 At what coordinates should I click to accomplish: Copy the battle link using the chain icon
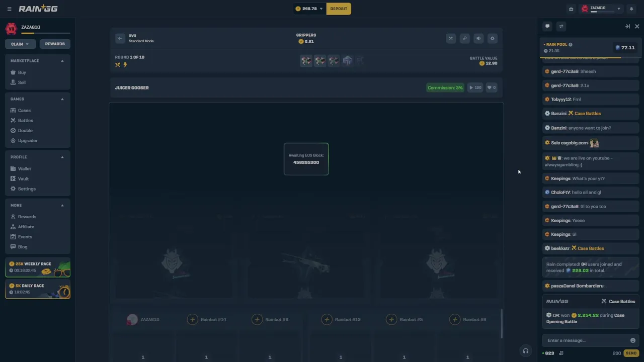(465, 38)
